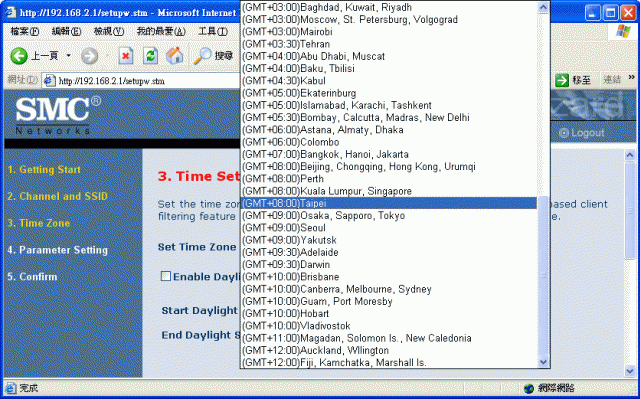Select (GMT+08:00)Taipei option
The width and height of the screenshot is (640, 399).
[x=389, y=203]
